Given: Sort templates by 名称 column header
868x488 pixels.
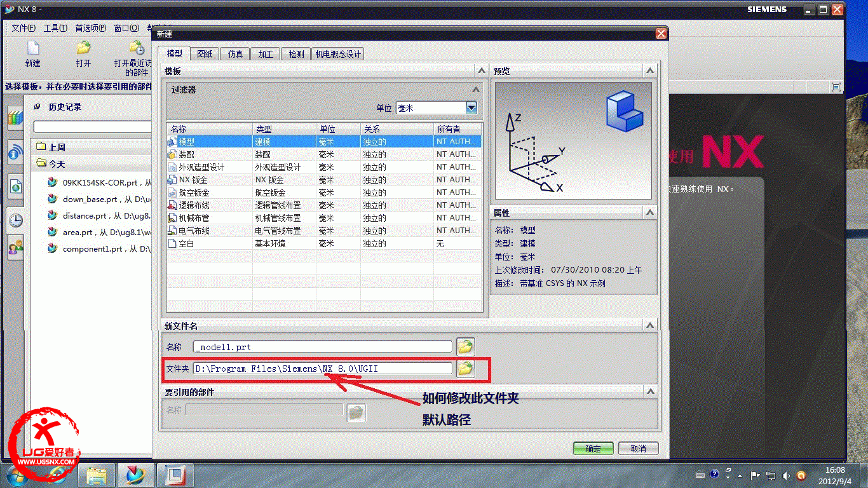Looking at the screenshot, I should (x=210, y=129).
